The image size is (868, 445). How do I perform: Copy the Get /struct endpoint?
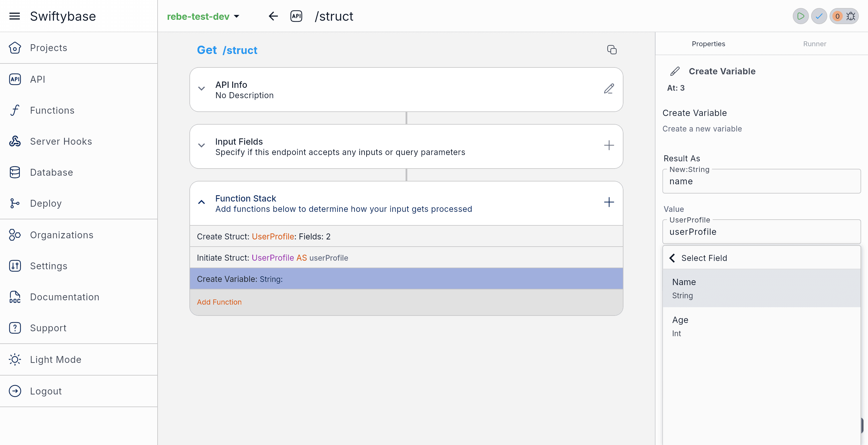tap(612, 50)
